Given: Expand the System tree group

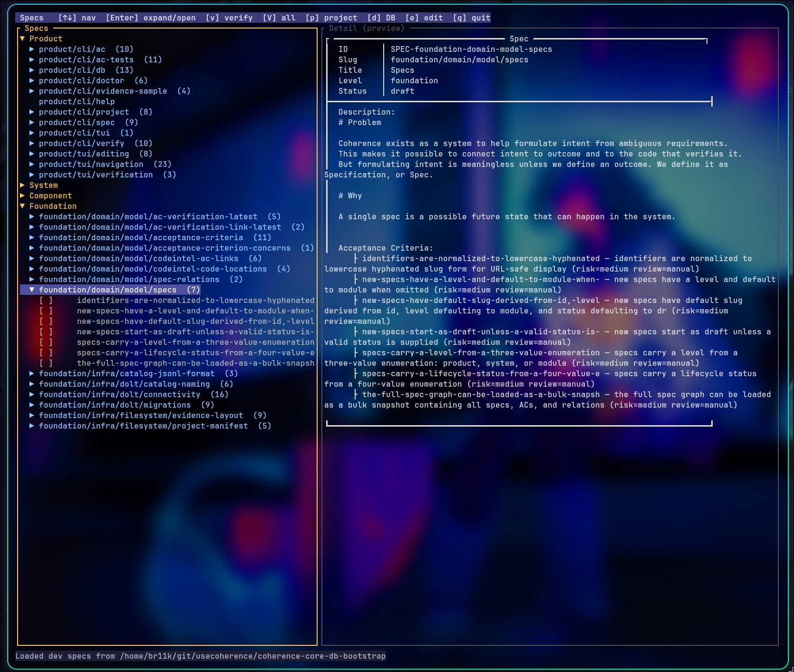Looking at the screenshot, I should pos(22,185).
